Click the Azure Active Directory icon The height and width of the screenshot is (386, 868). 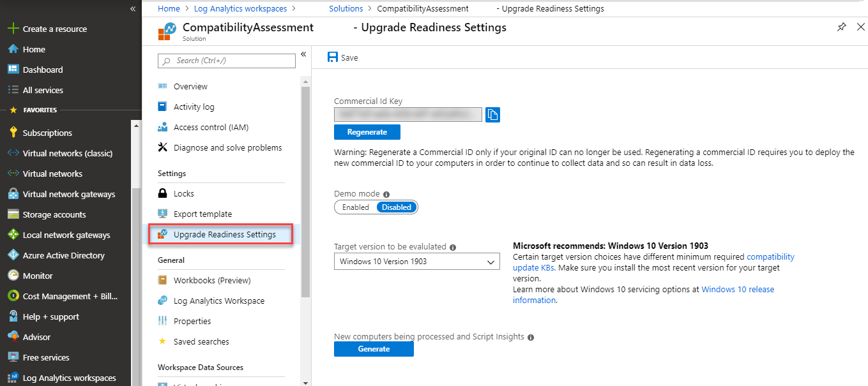pos(13,255)
